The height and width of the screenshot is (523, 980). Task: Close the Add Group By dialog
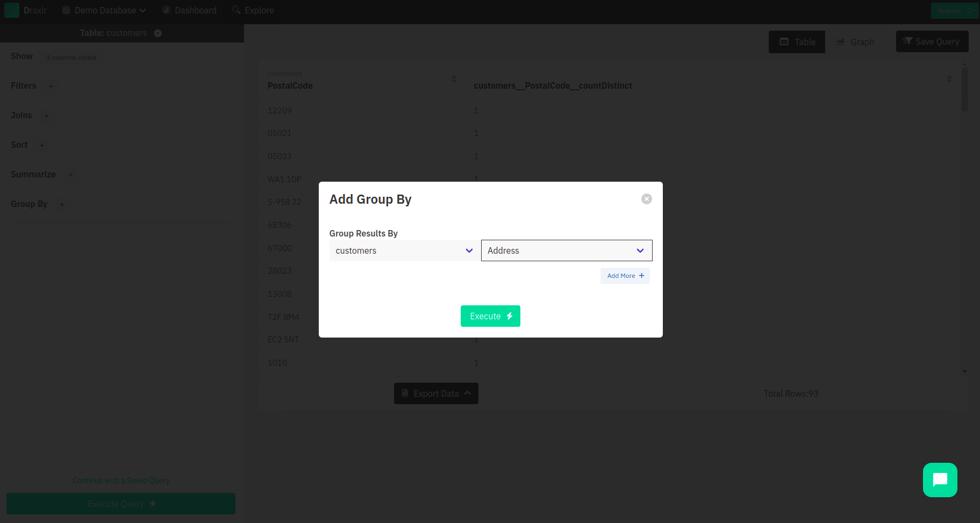click(x=647, y=199)
